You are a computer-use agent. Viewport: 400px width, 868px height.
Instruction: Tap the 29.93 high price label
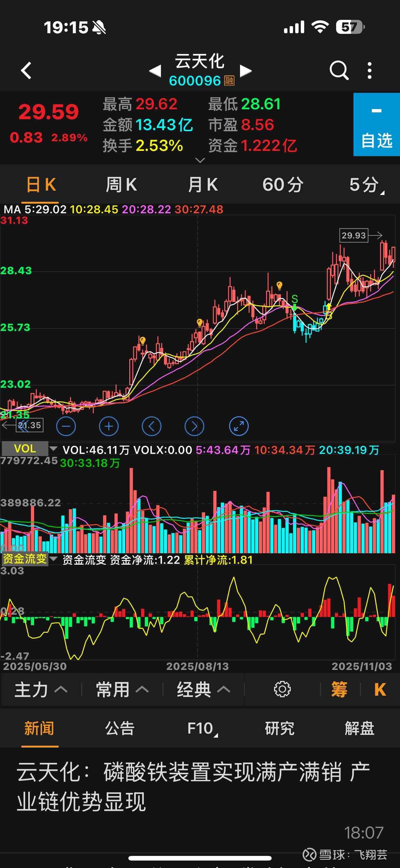point(353,235)
